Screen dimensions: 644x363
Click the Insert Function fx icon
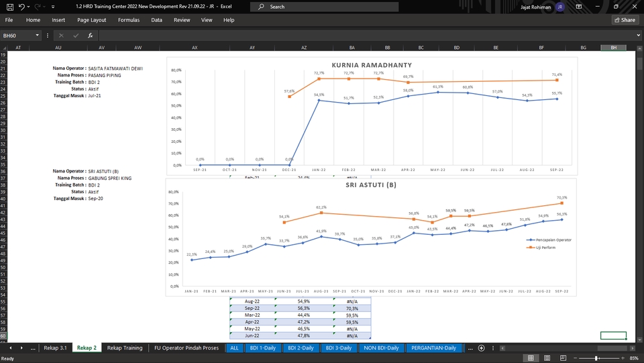point(91,36)
